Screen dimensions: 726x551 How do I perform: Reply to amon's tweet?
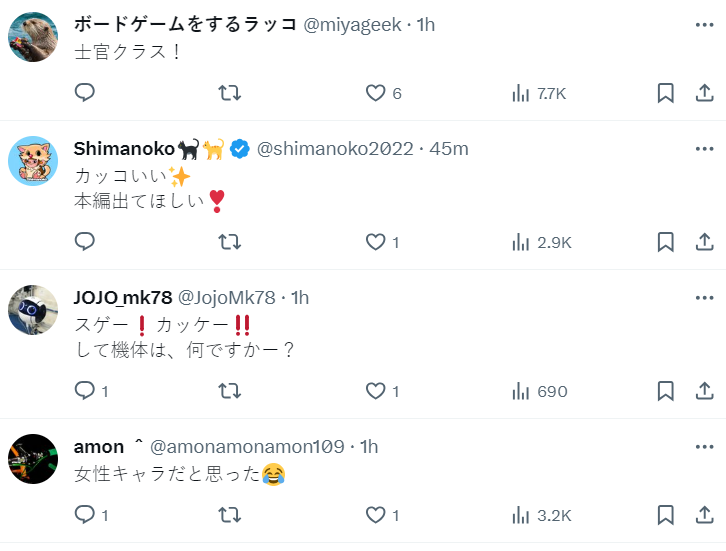[85, 515]
